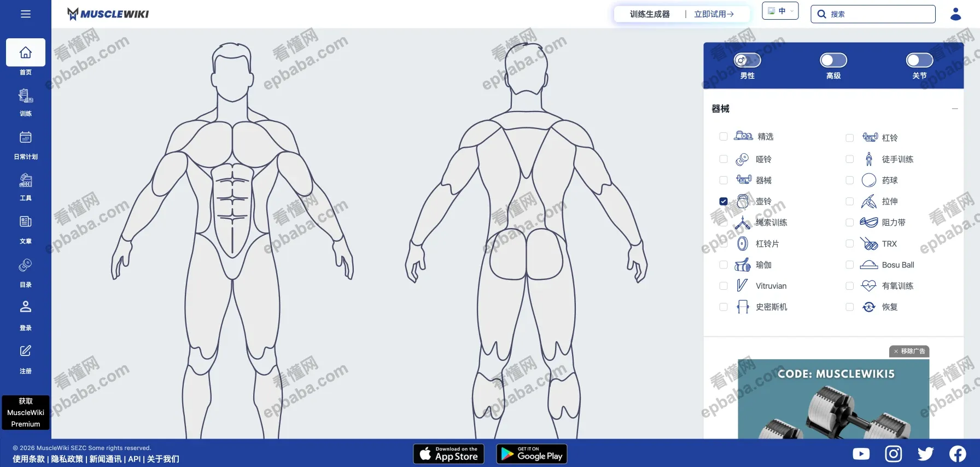Click the 精选 featured equipment icon
The height and width of the screenshot is (467, 980).
pos(743,136)
